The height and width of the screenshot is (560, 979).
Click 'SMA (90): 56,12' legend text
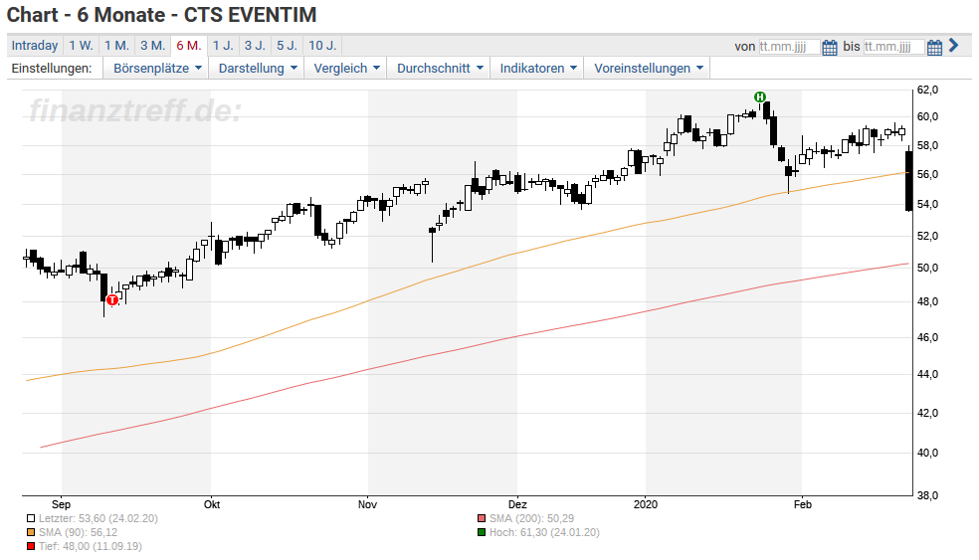(x=78, y=532)
